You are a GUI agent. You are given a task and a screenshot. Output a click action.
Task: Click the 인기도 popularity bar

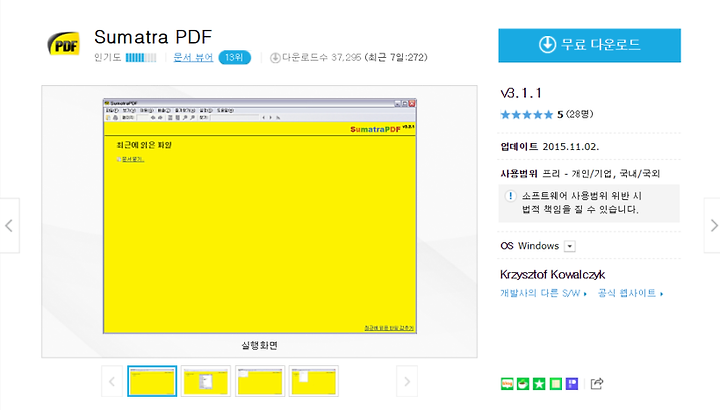pos(141,57)
